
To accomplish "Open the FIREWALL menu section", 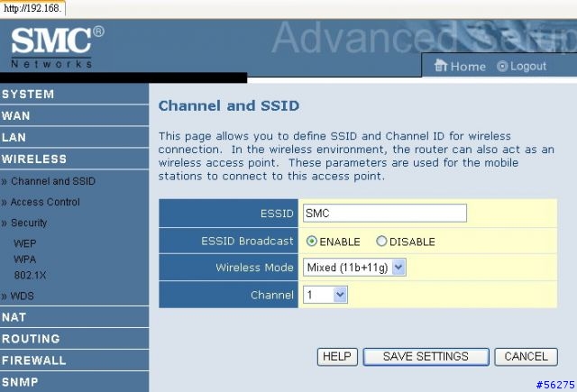I will [74, 360].
